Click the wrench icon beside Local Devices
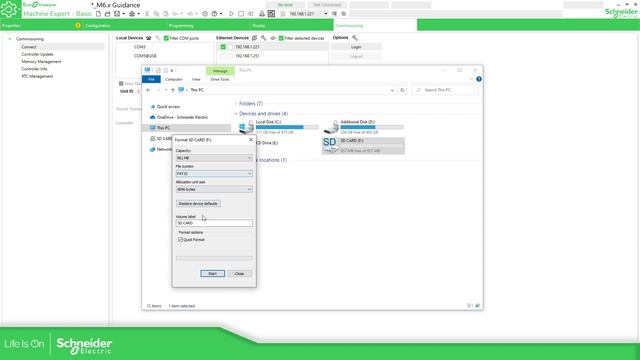 click(x=158, y=38)
